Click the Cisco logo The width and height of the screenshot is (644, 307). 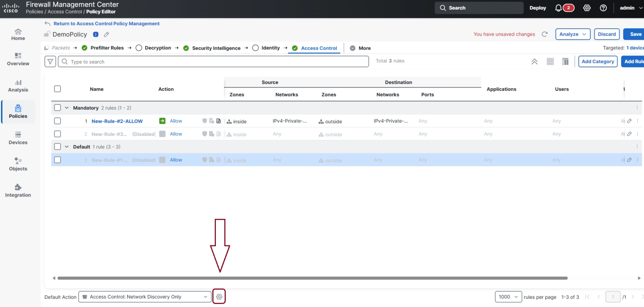(x=11, y=8)
